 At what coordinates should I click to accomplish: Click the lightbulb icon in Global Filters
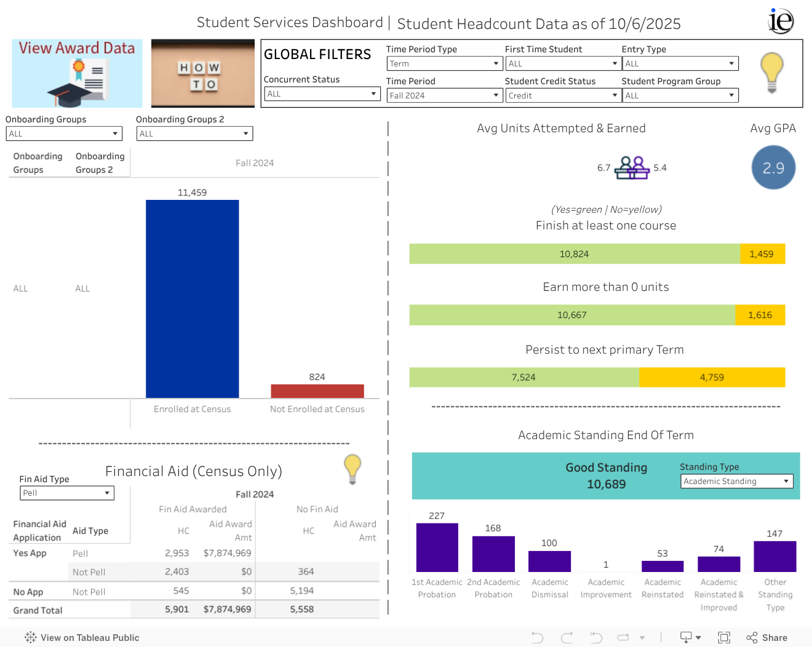(771, 72)
